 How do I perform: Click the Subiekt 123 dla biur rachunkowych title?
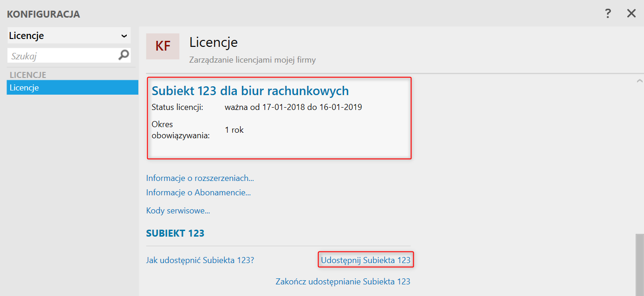(250, 90)
